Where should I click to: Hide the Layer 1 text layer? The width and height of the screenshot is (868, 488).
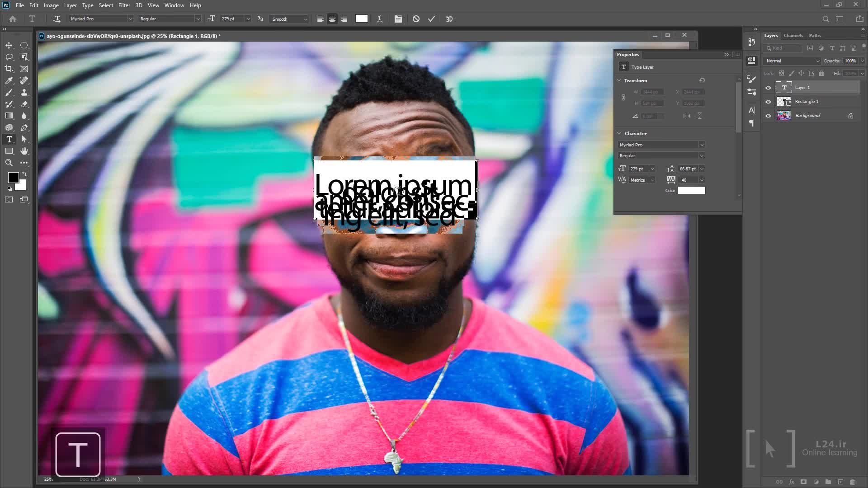click(768, 88)
